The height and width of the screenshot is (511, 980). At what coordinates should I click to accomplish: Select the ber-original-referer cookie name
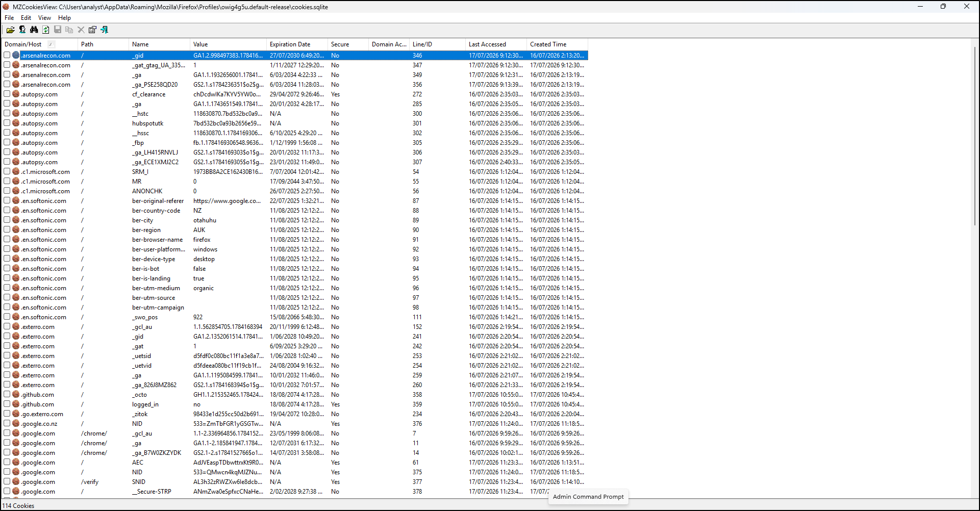[158, 201]
